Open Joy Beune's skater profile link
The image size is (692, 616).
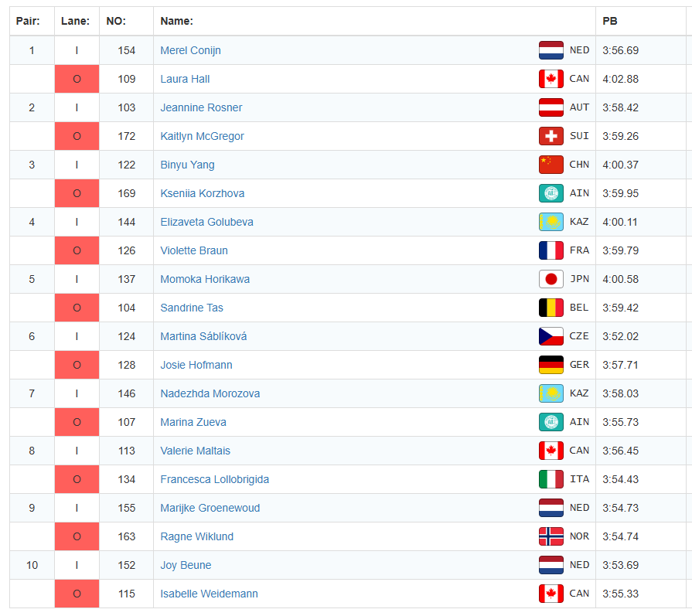pos(186,565)
